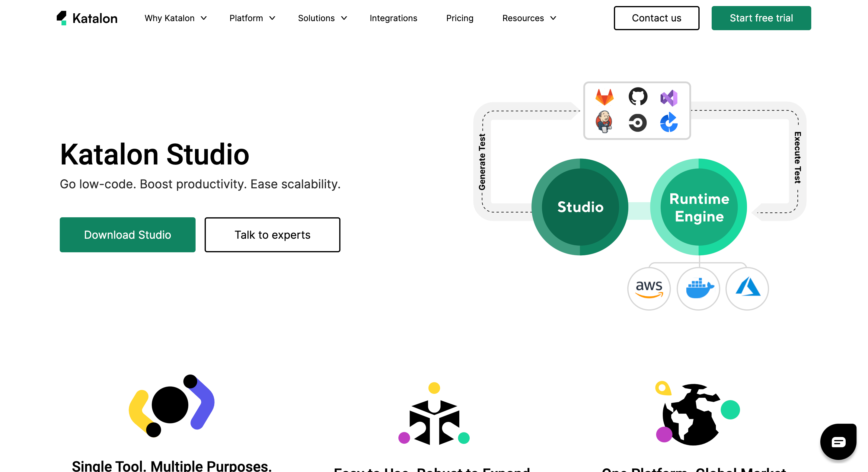Click the "Single Tool. Multiple Purposes." heading

coord(172,466)
